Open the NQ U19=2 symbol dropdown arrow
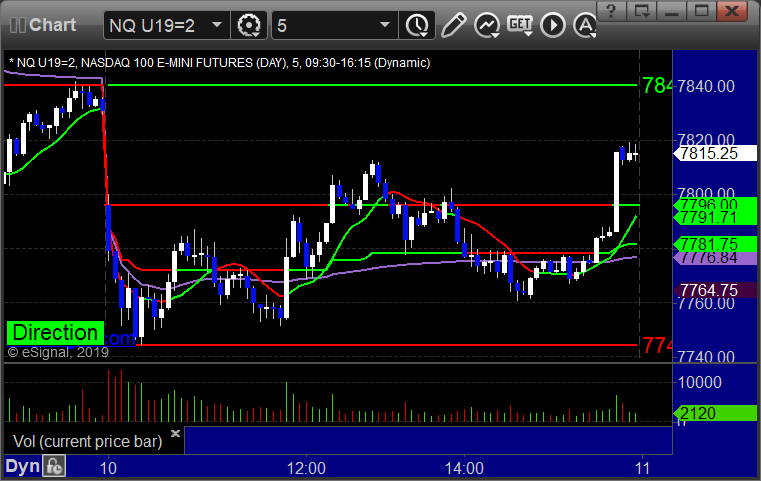The width and height of the screenshot is (761, 481). coord(217,24)
